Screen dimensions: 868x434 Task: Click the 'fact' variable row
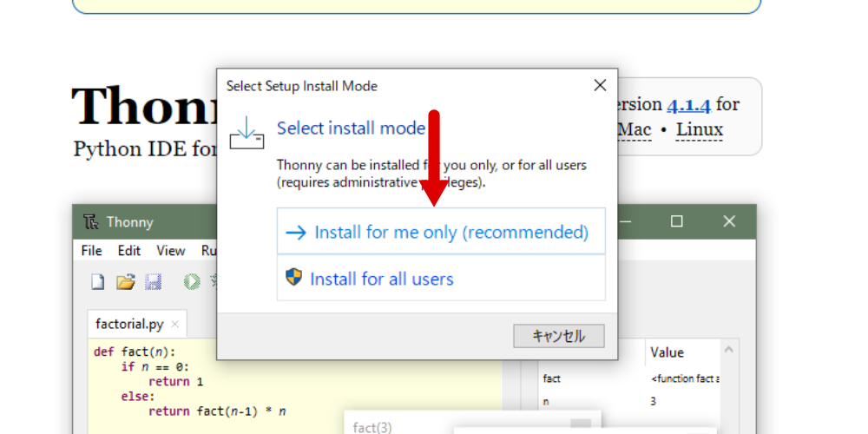(x=629, y=378)
